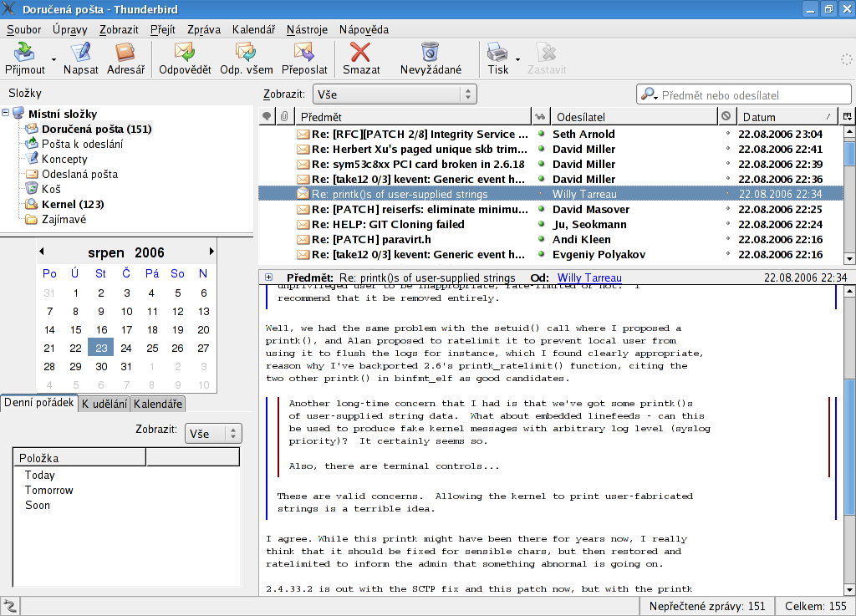Open the Soubor menu

coord(24,29)
